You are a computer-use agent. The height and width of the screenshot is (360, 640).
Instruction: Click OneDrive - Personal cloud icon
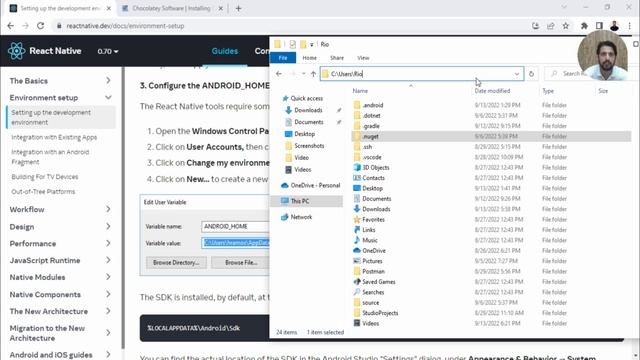pos(285,185)
